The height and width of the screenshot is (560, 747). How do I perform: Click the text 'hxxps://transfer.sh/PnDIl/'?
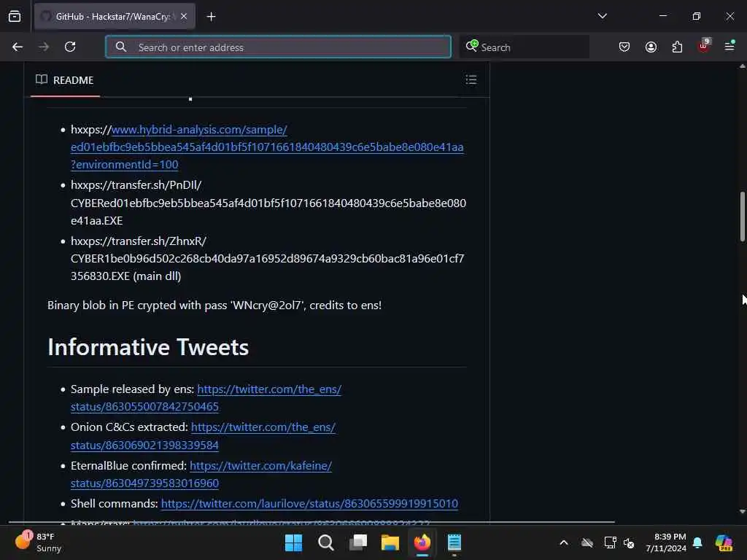[x=136, y=184]
